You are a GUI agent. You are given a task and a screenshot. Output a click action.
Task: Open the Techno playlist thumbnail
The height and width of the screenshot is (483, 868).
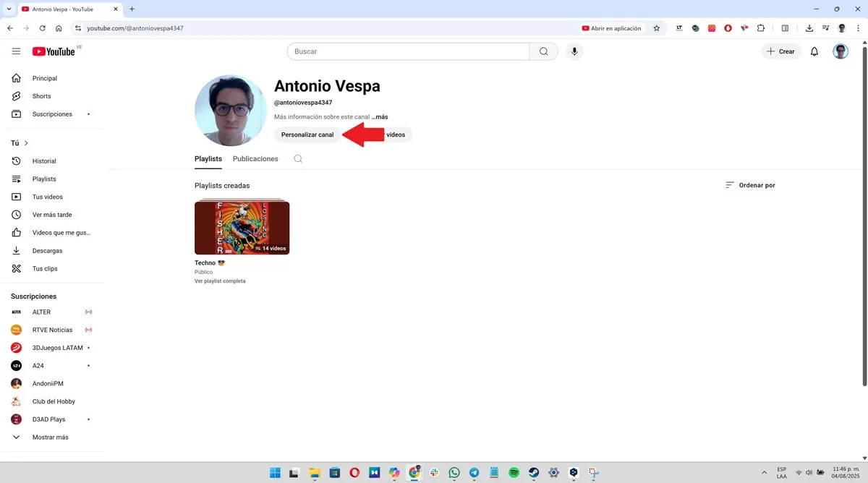pos(242,226)
